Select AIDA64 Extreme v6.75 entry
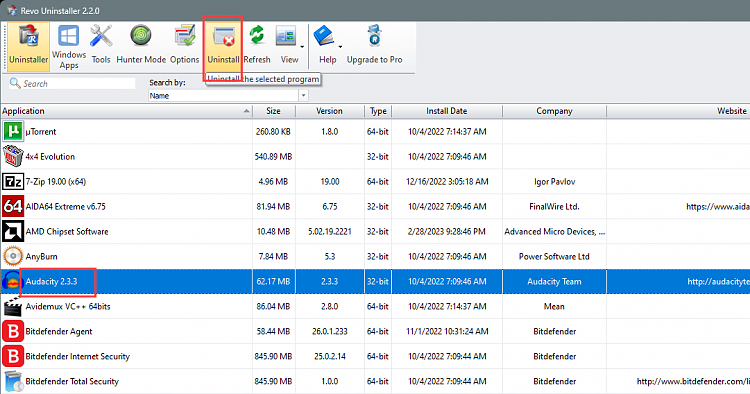The width and height of the screenshot is (750, 394). (x=66, y=207)
